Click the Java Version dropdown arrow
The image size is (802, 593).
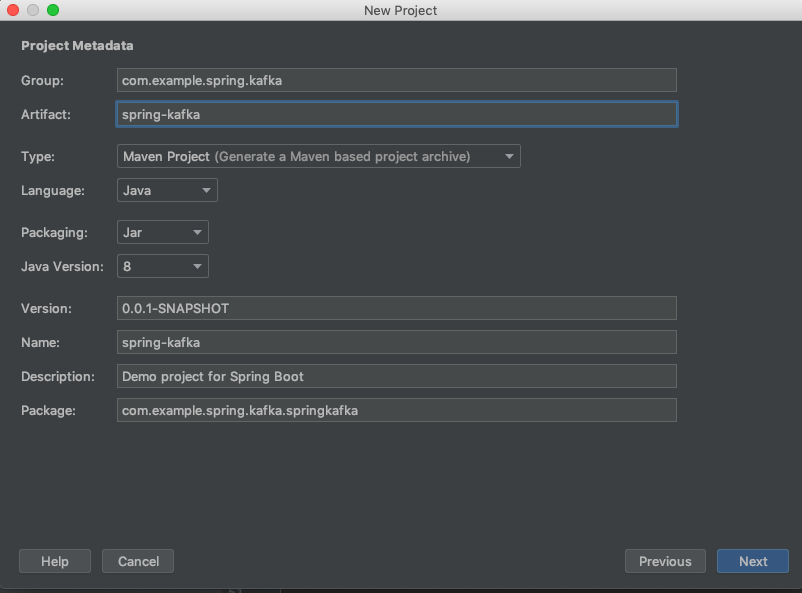click(198, 266)
